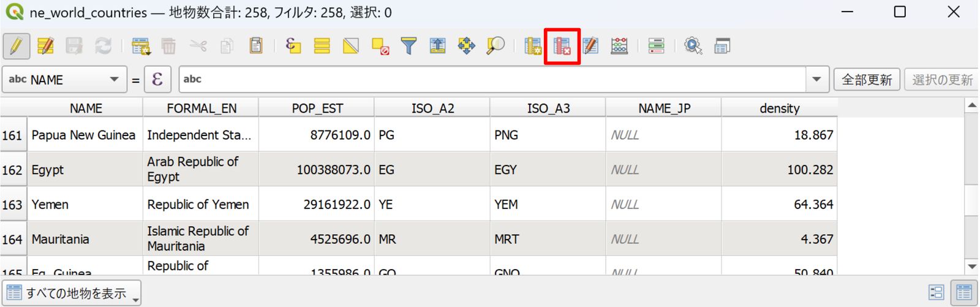The height and width of the screenshot is (307, 980).
Task: Click population cell 8776109.0
Action: pyautogui.click(x=317, y=135)
